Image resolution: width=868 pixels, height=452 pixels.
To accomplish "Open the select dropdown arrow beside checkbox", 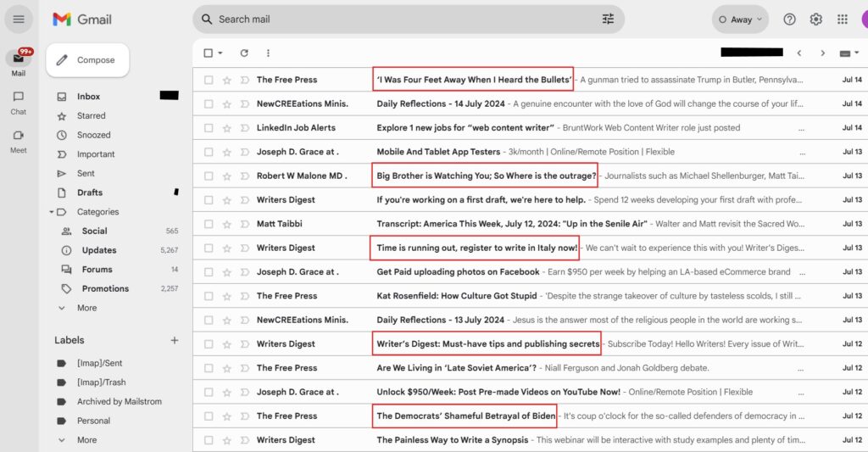I will coord(220,53).
